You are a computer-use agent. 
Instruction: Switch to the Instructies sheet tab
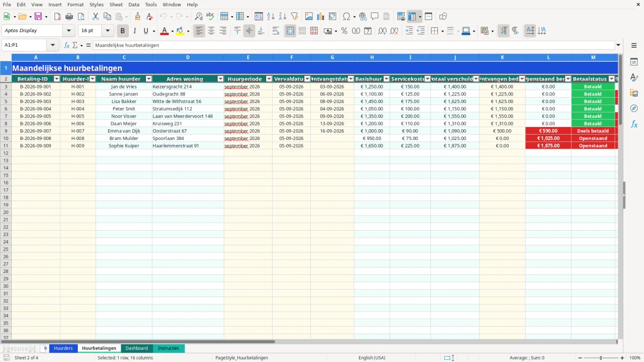tap(169, 349)
